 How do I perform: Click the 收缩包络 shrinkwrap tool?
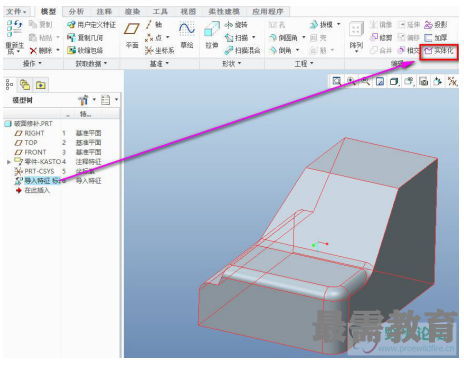(85, 50)
